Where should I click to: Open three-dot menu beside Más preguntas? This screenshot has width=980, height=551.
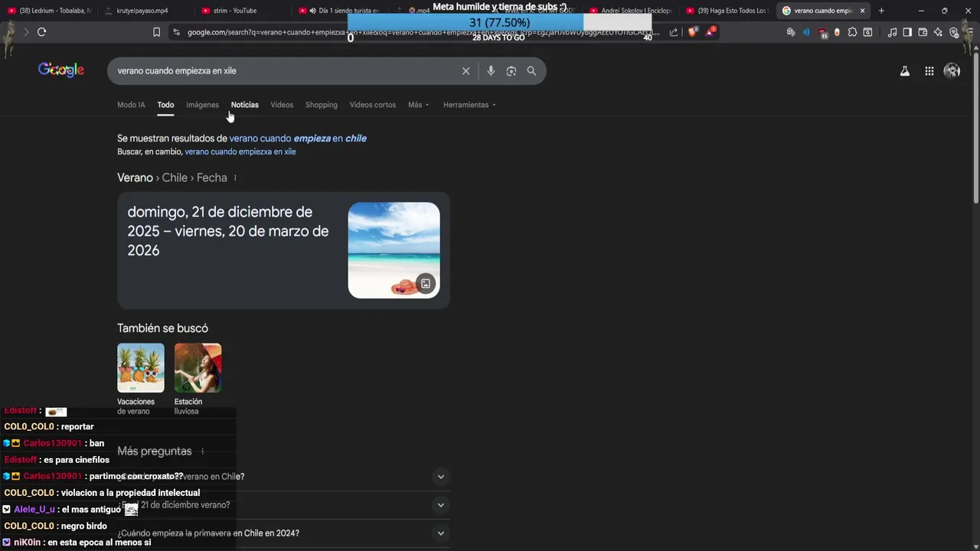point(202,452)
